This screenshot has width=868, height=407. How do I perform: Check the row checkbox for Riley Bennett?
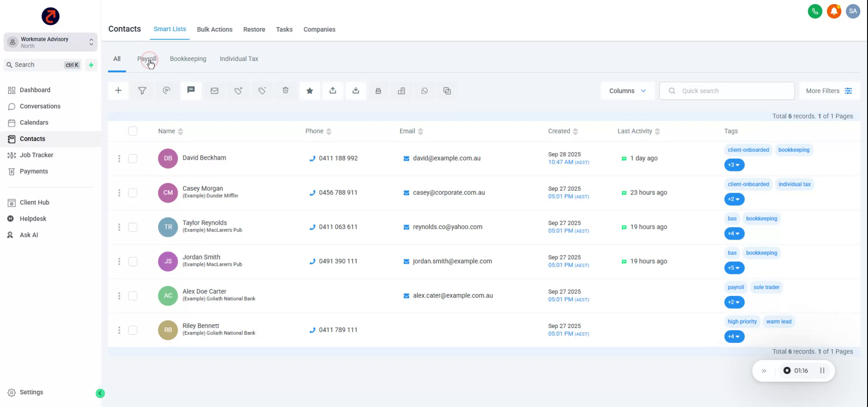click(x=133, y=330)
